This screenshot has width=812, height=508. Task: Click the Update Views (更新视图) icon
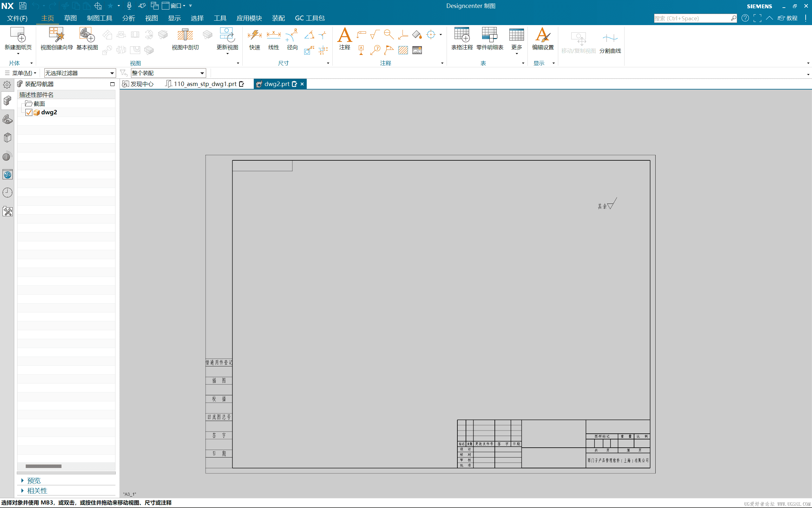[x=227, y=35]
